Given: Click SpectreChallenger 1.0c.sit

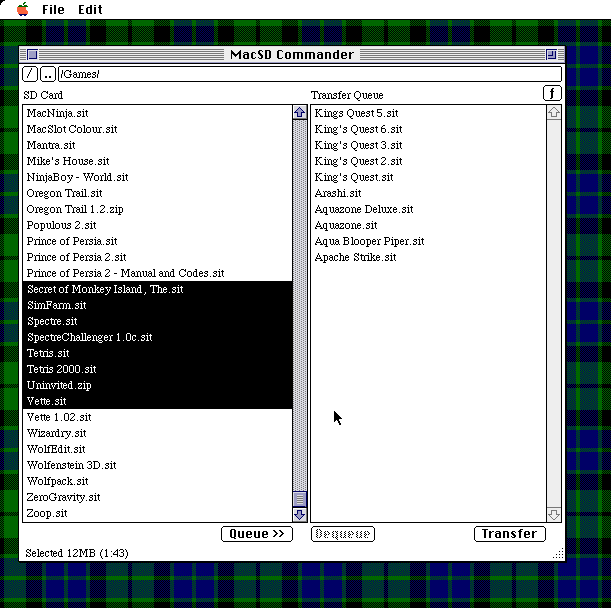Looking at the screenshot, I should (x=157, y=337).
